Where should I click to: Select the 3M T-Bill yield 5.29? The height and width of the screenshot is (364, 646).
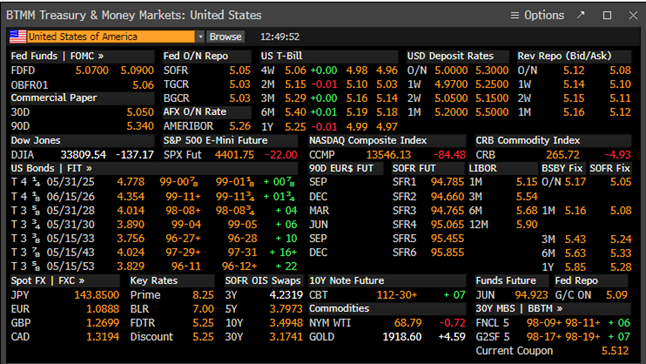295,98
